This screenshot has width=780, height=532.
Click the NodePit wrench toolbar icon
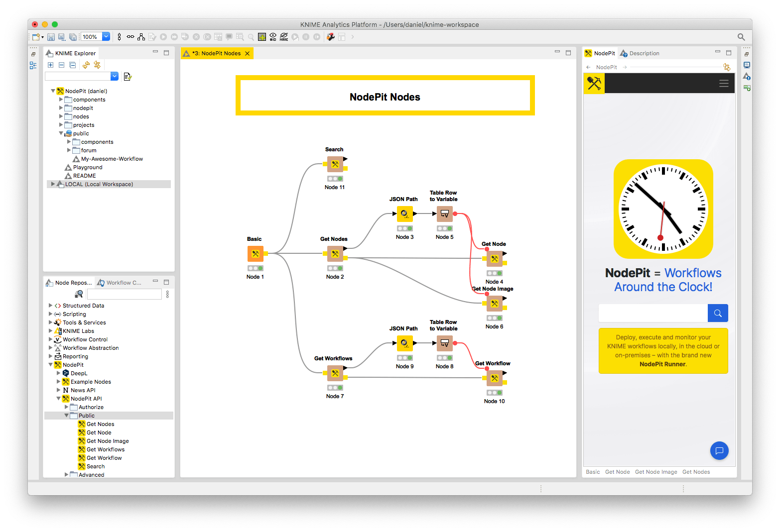click(x=330, y=36)
